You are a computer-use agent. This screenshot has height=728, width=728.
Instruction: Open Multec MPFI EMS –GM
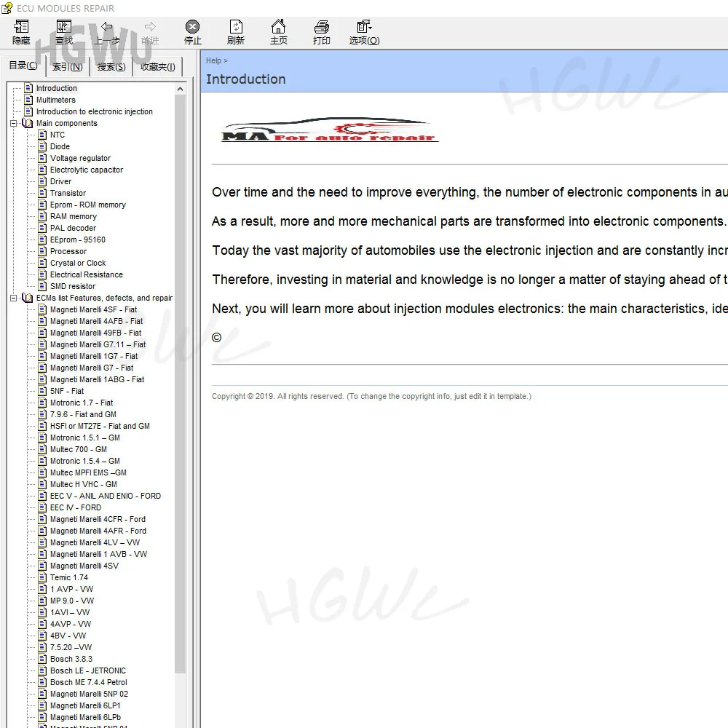pyautogui.click(x=88, y=472)
